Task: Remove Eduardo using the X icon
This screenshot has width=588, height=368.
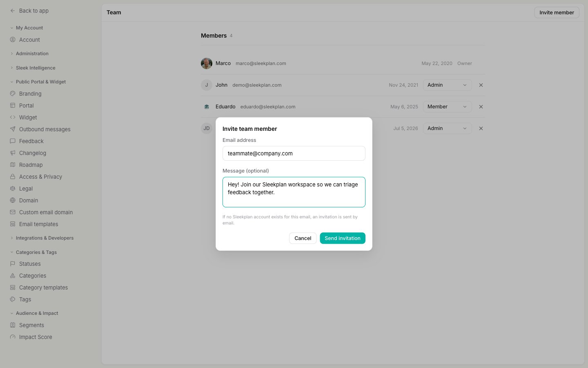Action: (481, 107)
